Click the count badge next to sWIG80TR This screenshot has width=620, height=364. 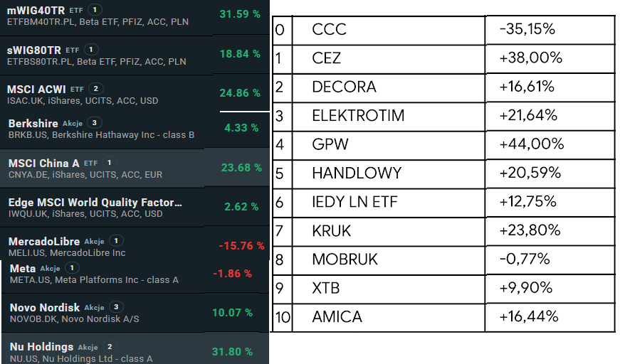coord(90,50)
